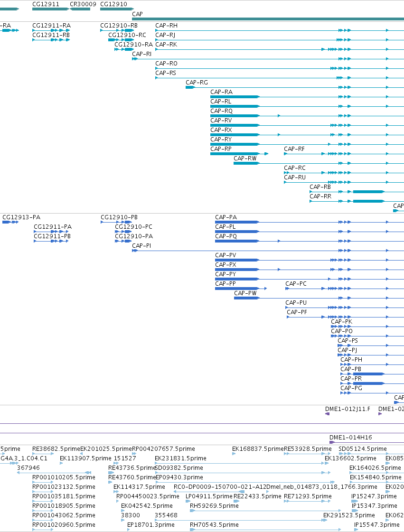Select transcript CG12910-RA

(124, 49)
